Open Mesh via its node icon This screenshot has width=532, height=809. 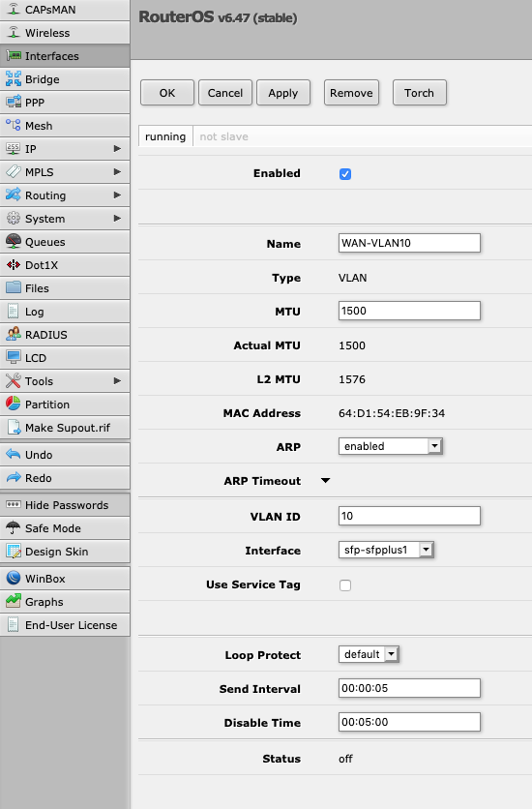tap(14, 126)
